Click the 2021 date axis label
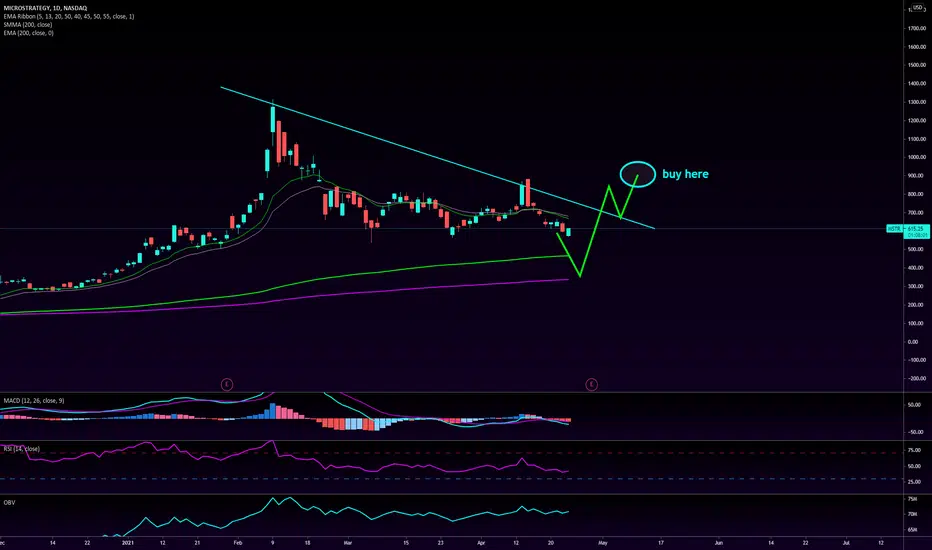 coord(128,543)
